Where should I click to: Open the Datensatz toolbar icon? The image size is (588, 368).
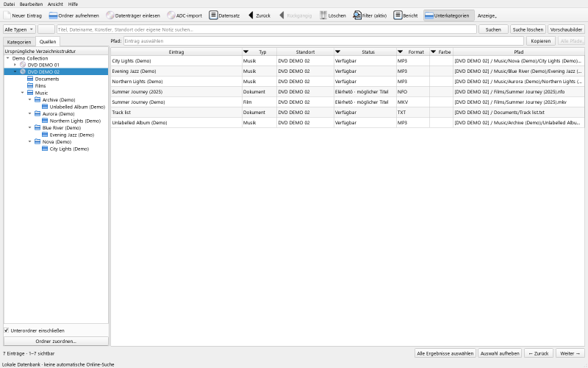(213, 15)
